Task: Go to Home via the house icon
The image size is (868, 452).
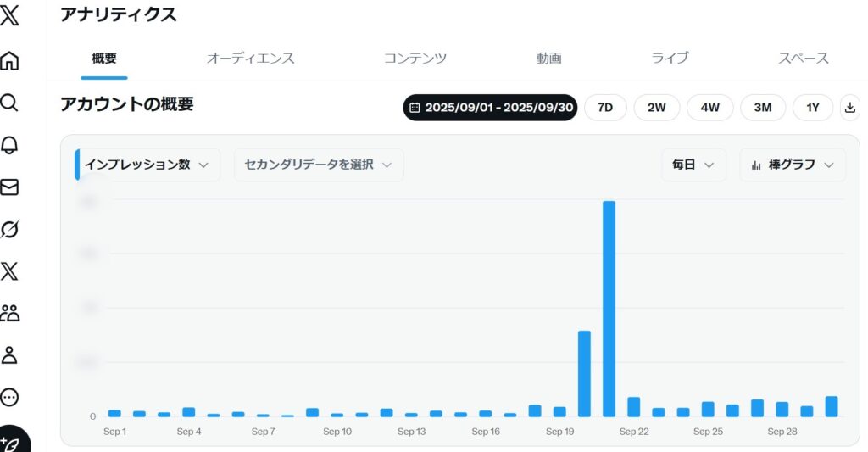Action: pyautogui.click(x=10, y=61)
